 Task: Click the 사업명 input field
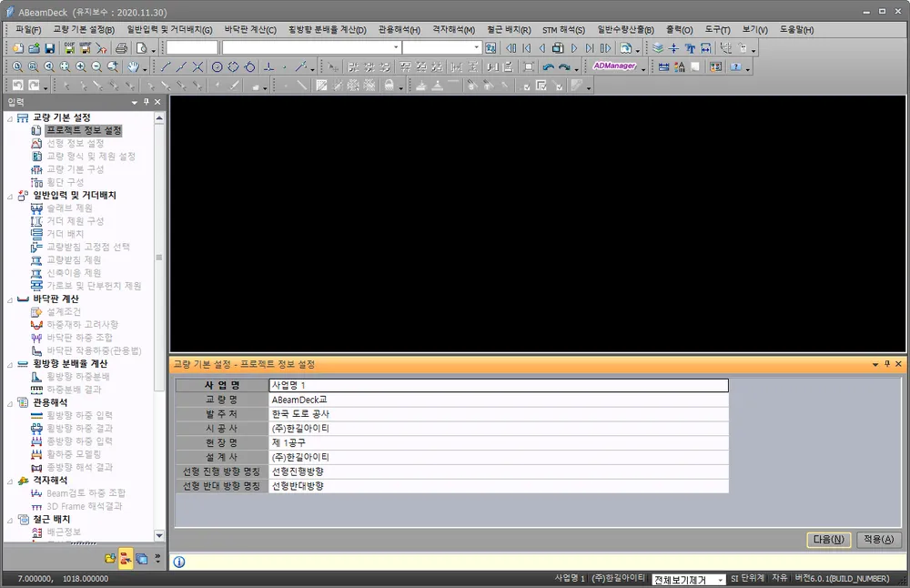tap(499, 385)
